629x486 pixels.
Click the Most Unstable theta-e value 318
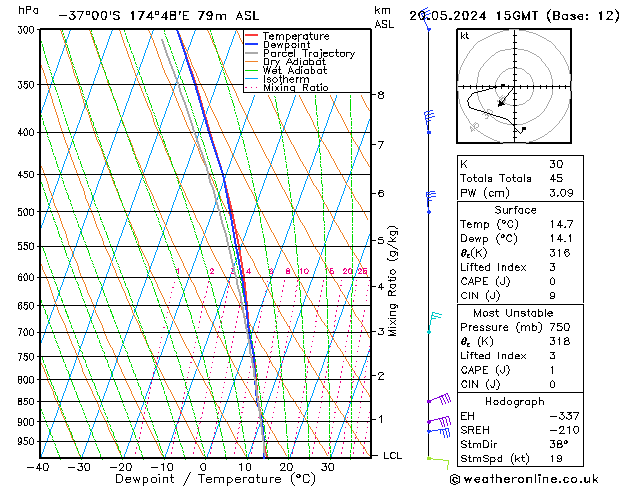tap(560, 341)
